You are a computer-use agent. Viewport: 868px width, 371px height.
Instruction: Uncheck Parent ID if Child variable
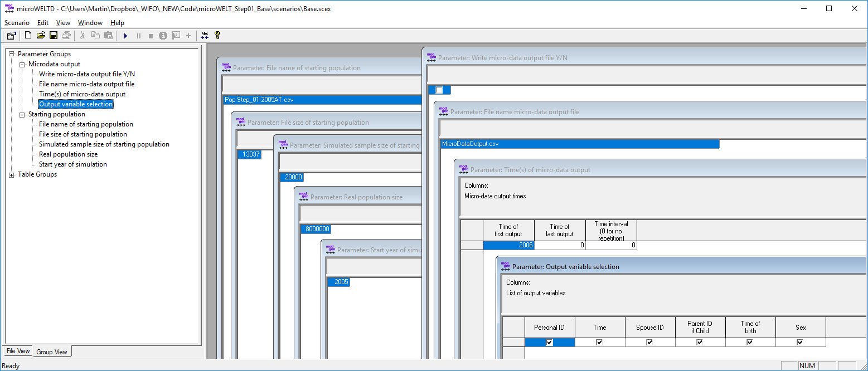(x=700, y=343)
